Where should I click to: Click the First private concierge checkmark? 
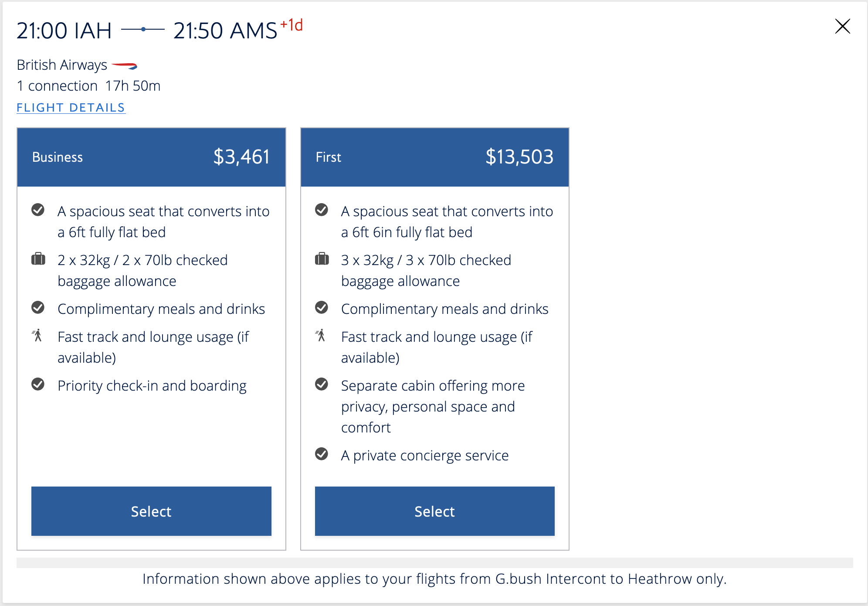[x=322, y=454]
